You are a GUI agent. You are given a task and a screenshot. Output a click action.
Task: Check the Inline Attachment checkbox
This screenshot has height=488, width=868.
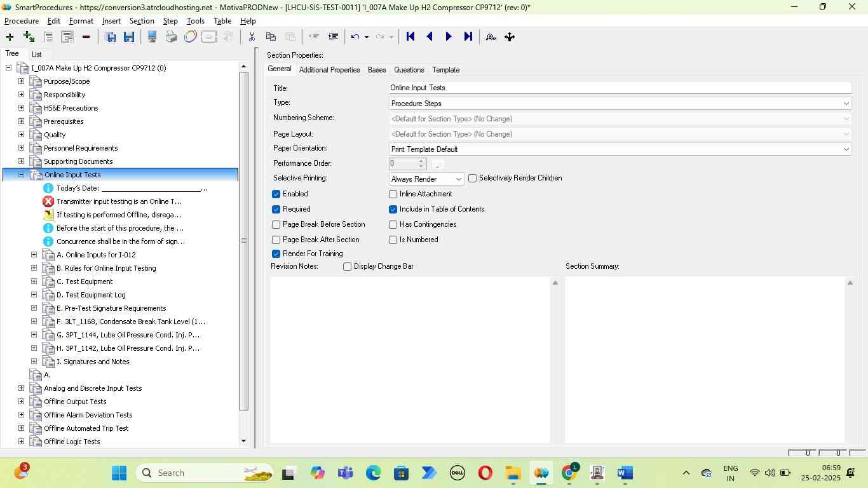pyautogui.click(x=393, y=194)
